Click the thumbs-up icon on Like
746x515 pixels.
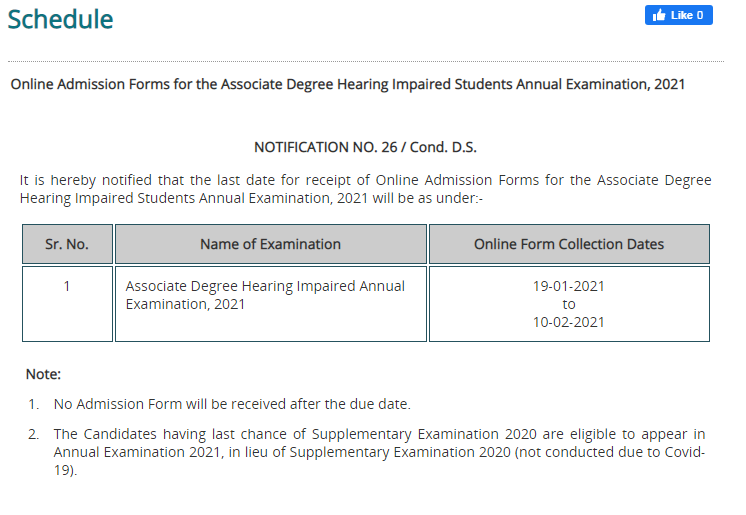(659, 15)
